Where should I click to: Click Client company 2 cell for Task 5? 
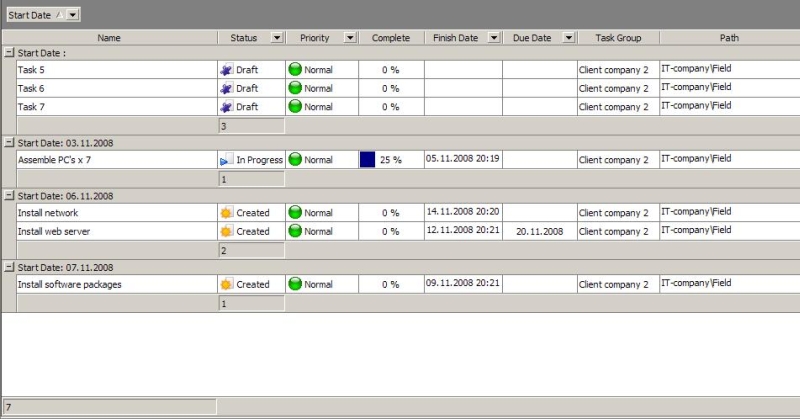[618, 70]
